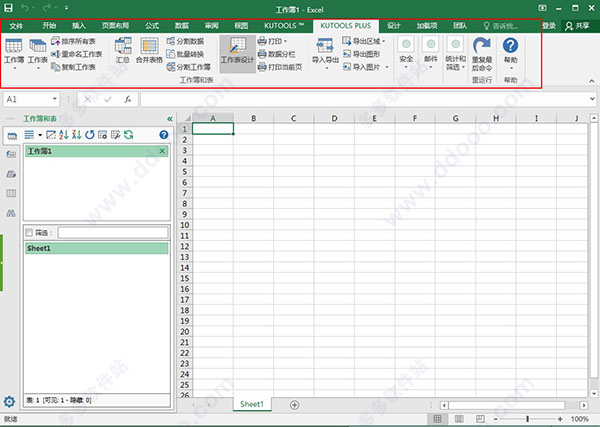Click 批量转换 in the ribbon
Screen dimensions: 600x427
pyautogui.click(x=185, y=54)
